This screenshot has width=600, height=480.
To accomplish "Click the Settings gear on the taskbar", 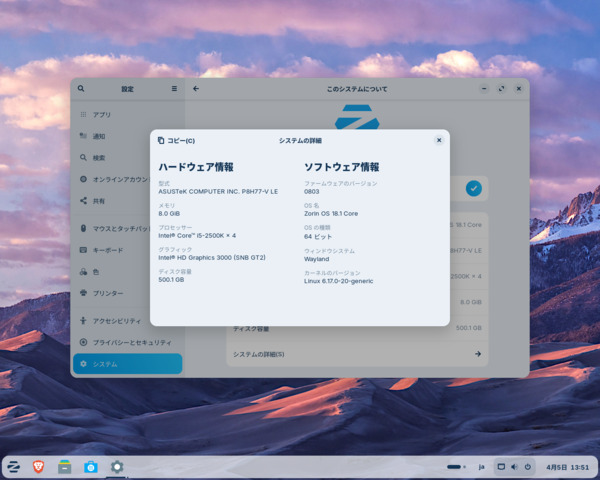I will [117, 467].
